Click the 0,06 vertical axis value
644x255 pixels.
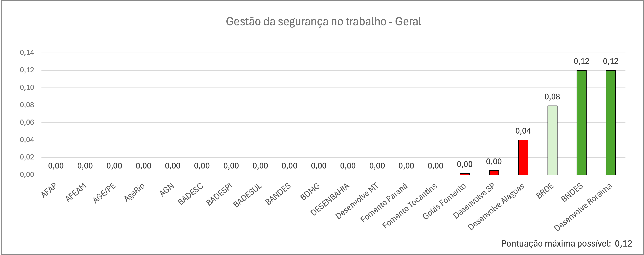(27, 122)
